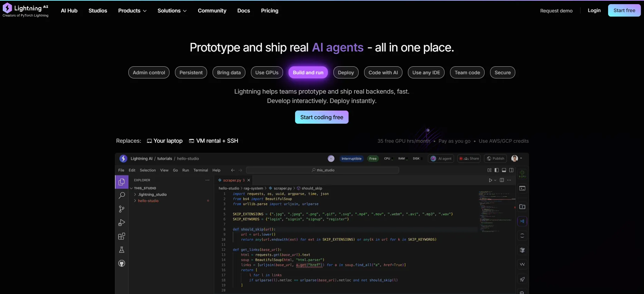
Task: Open the Extensions icon in the sidebar
Action: click(x=121, y=236)
